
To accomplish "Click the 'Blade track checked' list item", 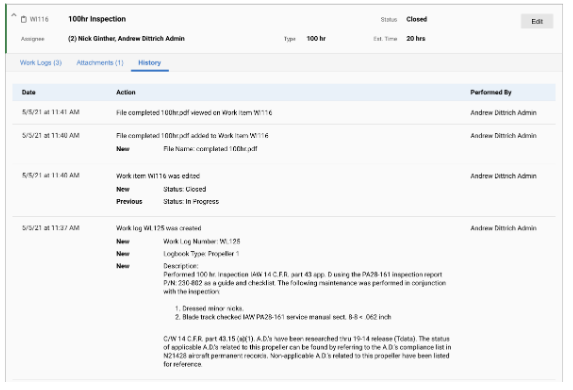I will 287,317.
